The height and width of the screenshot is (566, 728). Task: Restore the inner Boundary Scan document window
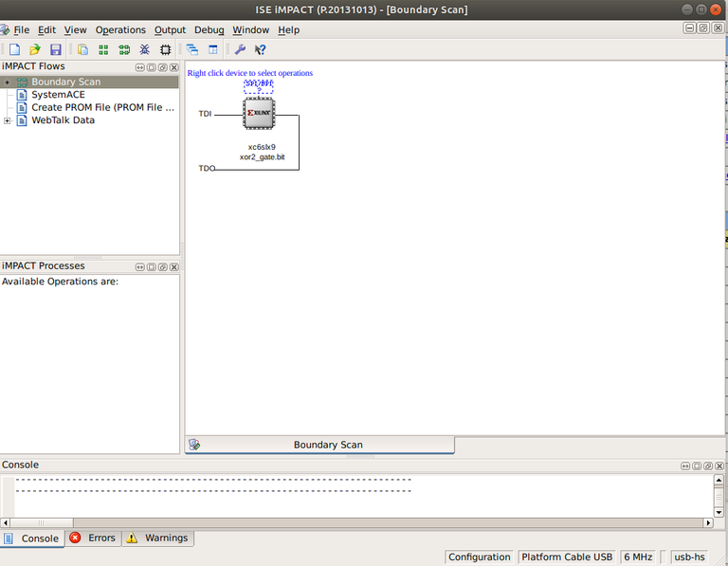click(703, 28)
